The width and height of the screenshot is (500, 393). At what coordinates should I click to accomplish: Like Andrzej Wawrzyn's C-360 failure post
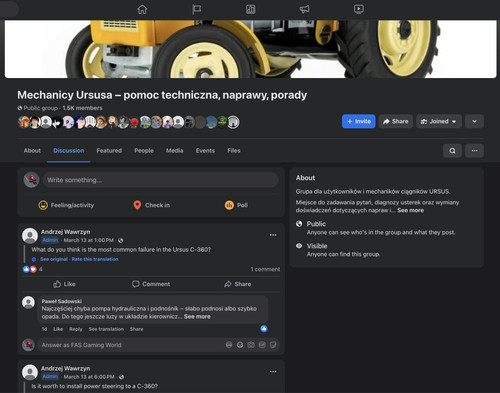[64, 284]
